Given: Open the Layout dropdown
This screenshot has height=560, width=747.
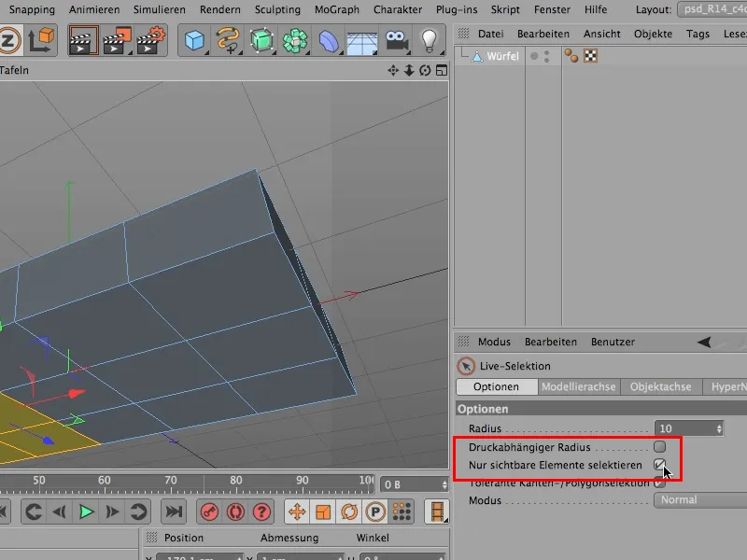Looking at the screenshot, I should [712, 9].
